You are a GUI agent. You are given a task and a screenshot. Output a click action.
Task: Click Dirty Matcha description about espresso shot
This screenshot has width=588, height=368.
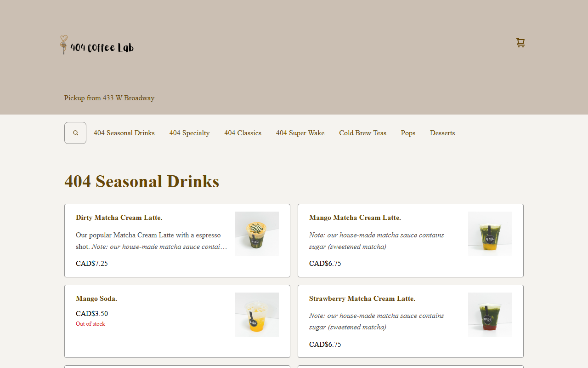(152, 241)
